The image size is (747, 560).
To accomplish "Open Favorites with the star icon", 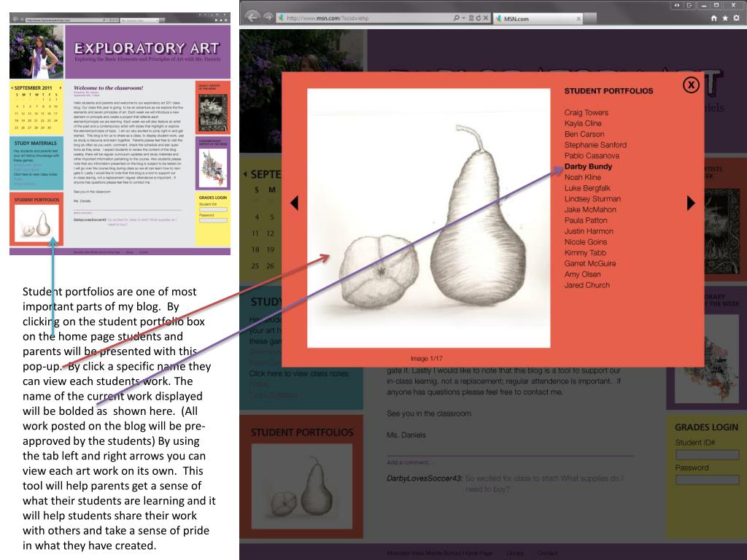I will [725, 18].
